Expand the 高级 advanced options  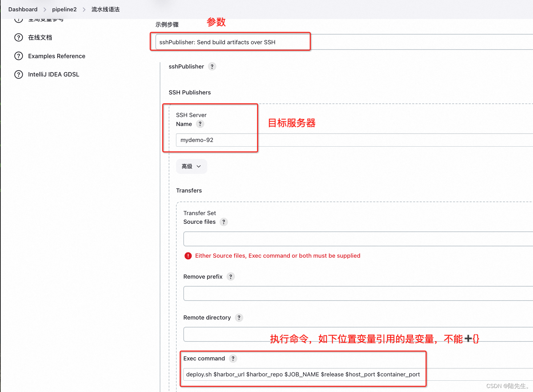pos(191,166)
